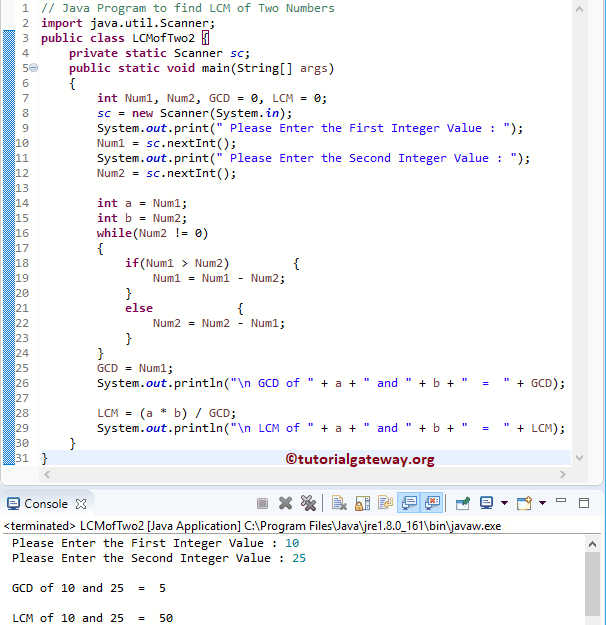
Task: Click console output 'LCM of 10 and 25 = 50'
Action: tap(92, 618)
